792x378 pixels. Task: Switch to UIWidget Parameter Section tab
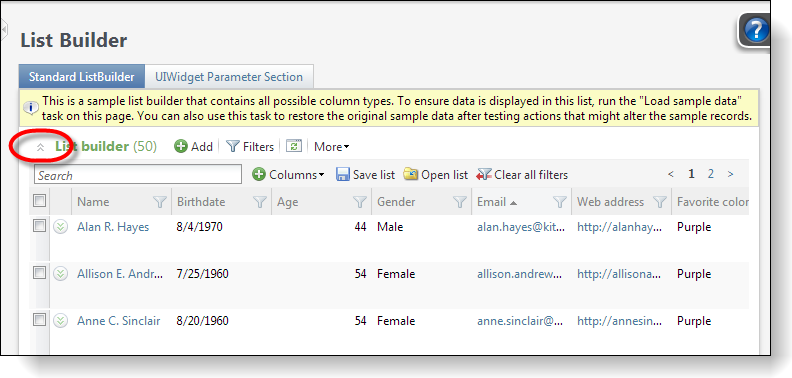229,77
